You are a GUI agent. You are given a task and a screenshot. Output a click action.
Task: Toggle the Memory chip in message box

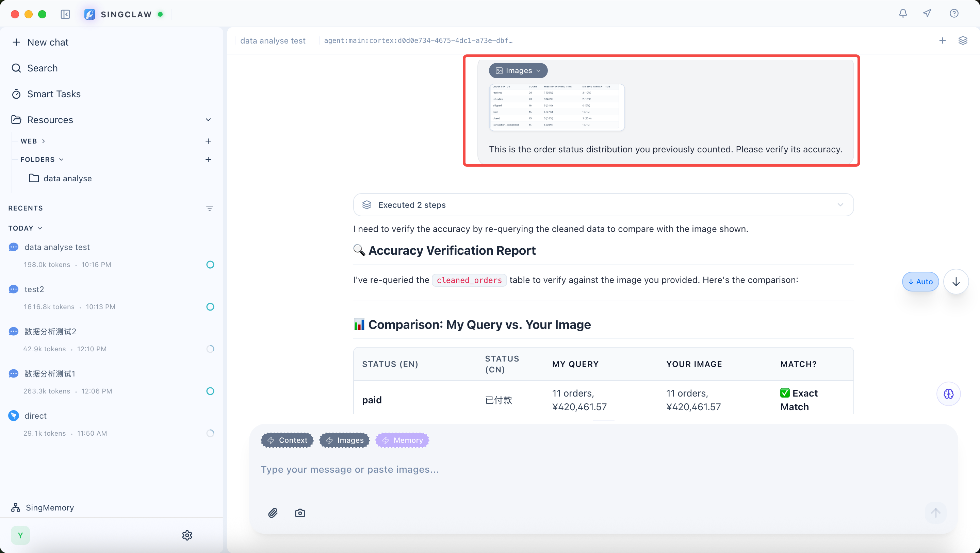[402, 440]
